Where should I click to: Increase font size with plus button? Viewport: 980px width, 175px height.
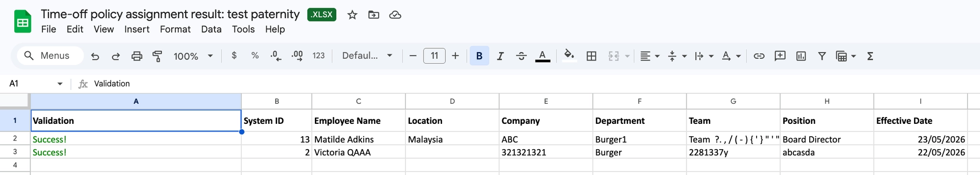[x=456, y=56]
